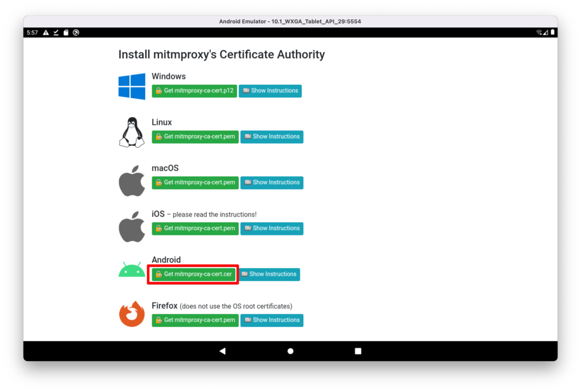Click the Windows heading text
581x392 pixels.
168,76
